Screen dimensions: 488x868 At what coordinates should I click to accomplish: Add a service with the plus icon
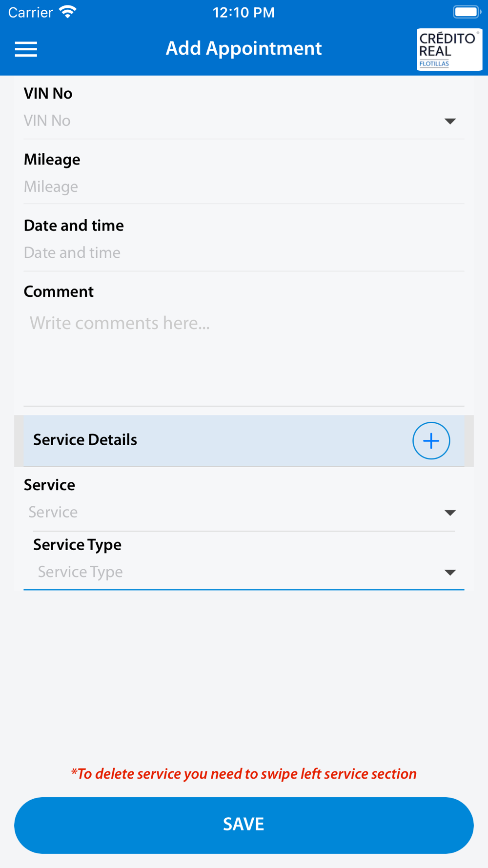(431, 441)
